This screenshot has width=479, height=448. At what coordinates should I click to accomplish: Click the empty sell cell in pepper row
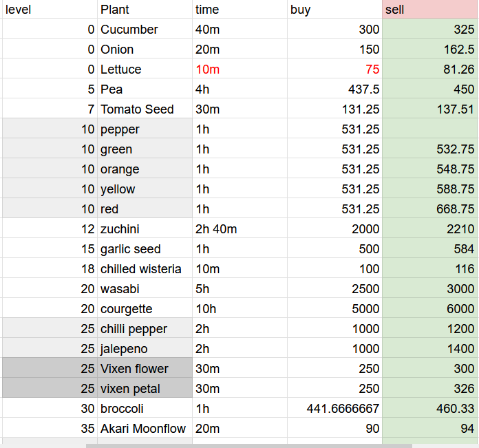(x=430, y=129)
